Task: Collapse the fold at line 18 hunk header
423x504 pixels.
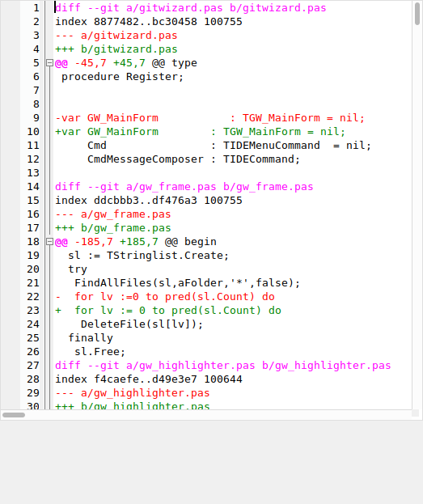Action: click(49, 241)
